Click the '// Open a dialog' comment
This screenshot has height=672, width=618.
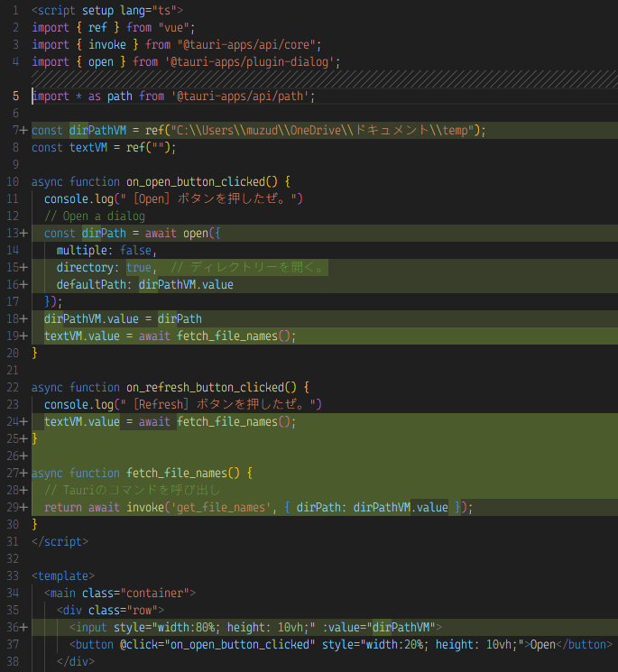[95, 216]
